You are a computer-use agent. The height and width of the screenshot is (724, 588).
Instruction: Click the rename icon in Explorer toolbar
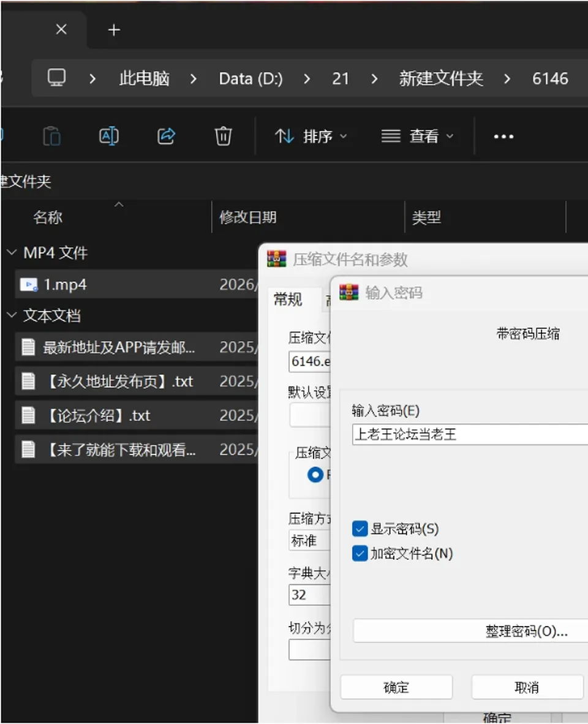point(109,136)
